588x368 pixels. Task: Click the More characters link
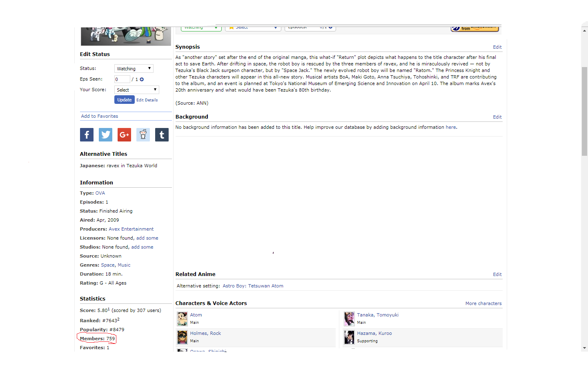[483, 303]
